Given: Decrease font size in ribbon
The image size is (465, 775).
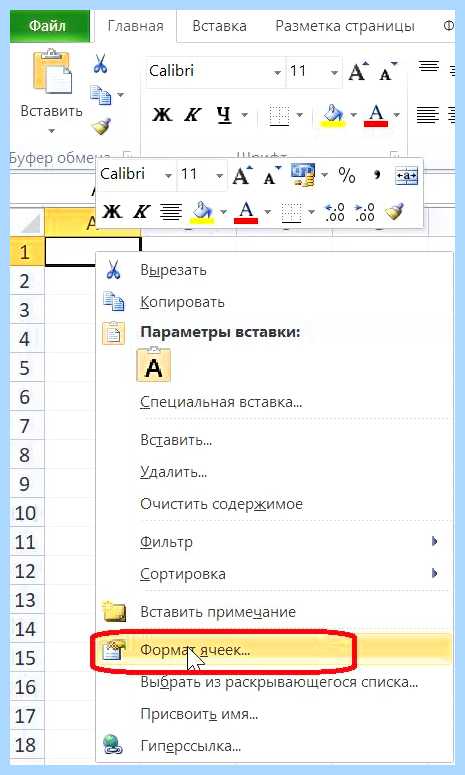Looking at the screenshot, I should point(388,72).
